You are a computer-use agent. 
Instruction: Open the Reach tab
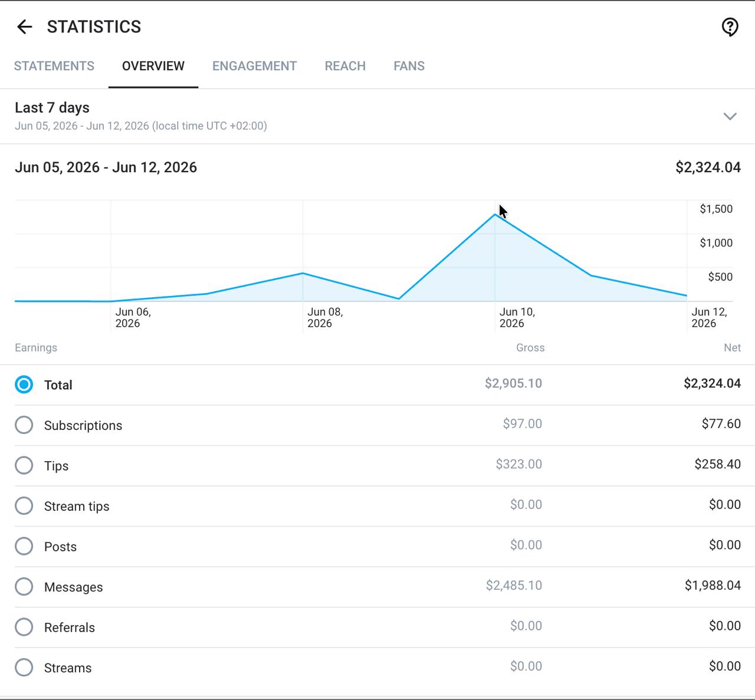(x=345, y=66)
